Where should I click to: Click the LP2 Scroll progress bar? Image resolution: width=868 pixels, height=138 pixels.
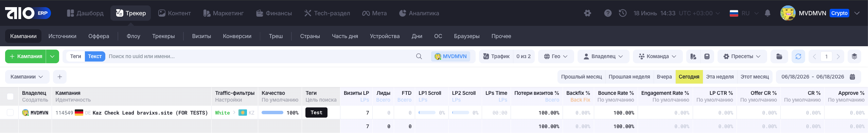(x=461, y=113)
